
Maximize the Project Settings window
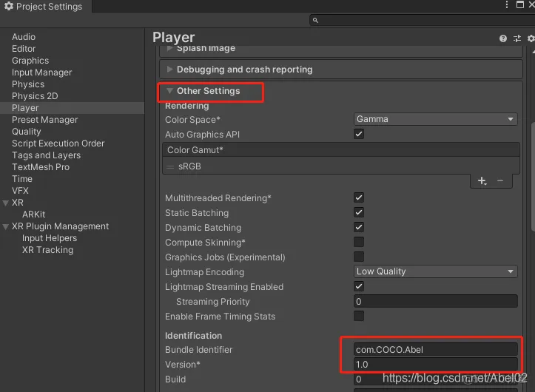(520, 4)
